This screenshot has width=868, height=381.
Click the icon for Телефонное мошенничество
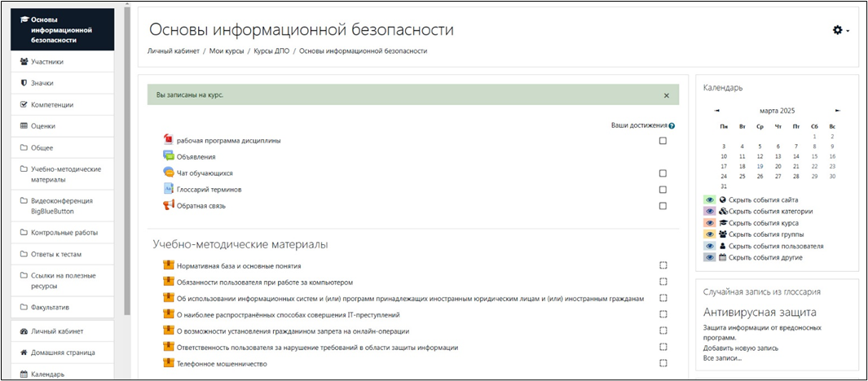[169, 363]
